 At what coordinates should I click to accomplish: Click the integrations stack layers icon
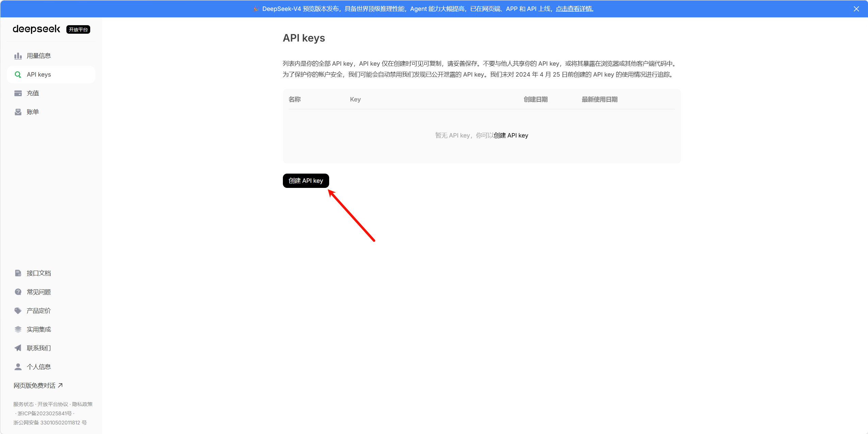coord(18,329)
